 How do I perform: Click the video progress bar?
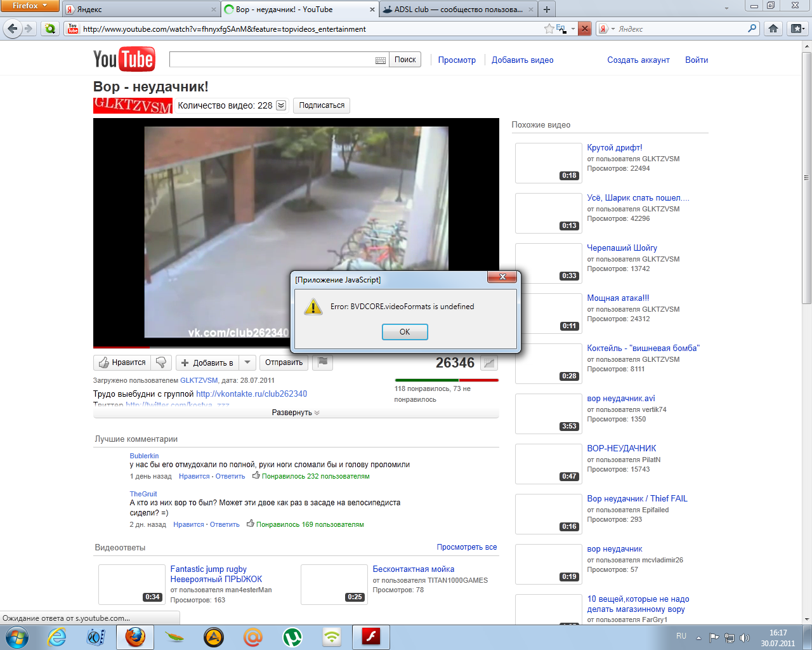[296, 347]
